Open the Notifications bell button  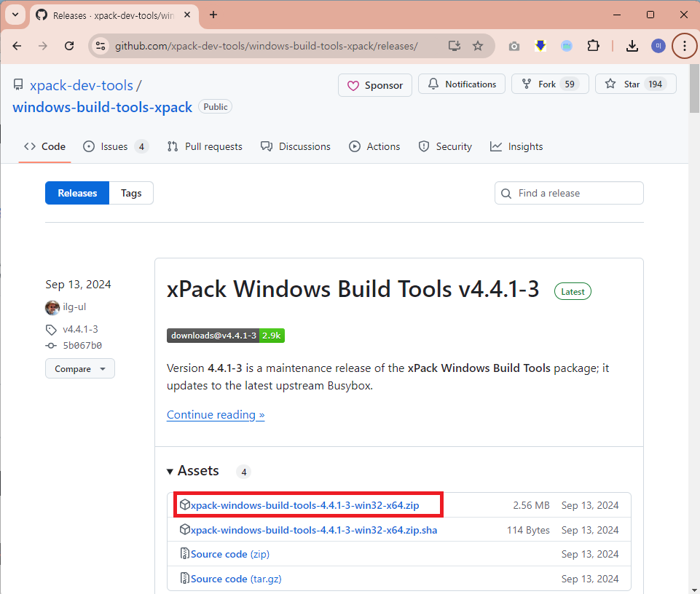click(462, 84)
